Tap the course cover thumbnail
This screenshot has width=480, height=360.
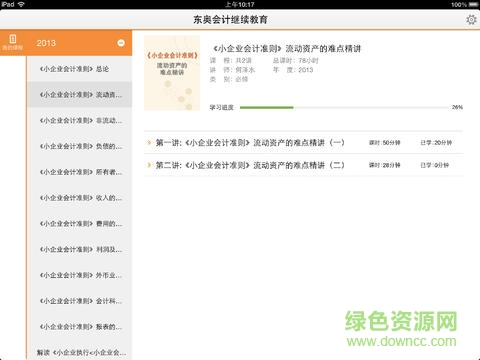172,73
